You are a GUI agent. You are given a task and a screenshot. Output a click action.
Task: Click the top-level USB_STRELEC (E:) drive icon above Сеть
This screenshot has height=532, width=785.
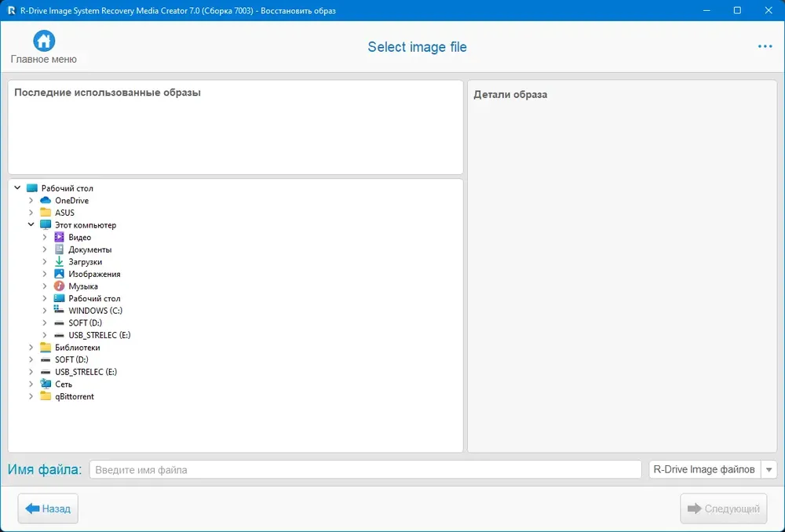[46, 373]
